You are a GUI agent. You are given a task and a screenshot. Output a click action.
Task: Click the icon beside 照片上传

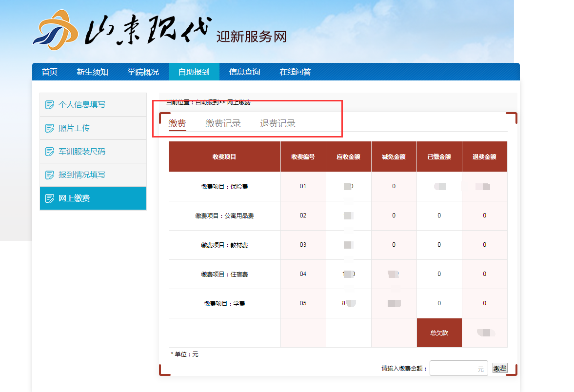pyautogui.click(x=49, y=128)
